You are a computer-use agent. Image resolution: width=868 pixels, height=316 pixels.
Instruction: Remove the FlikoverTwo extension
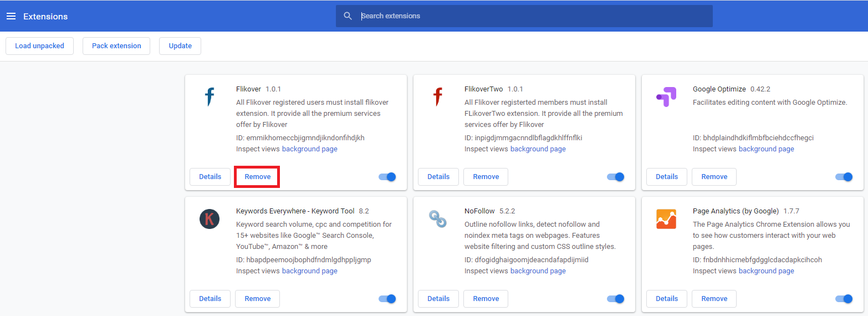pos(486,177)
